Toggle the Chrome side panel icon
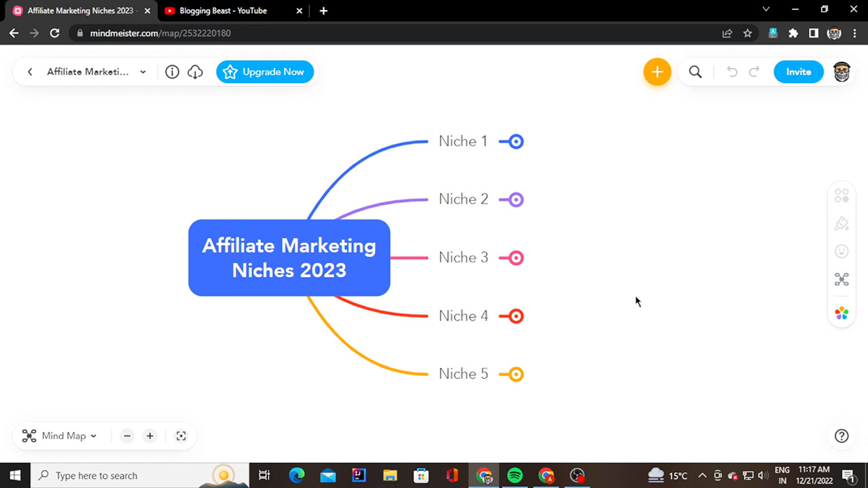 814,33
